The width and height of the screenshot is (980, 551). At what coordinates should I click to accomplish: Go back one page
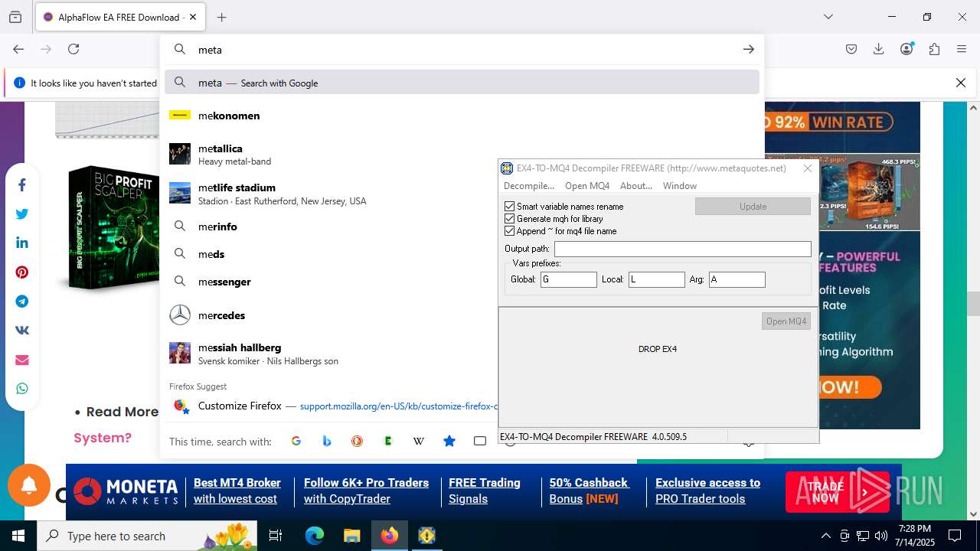tap(18, 49)
